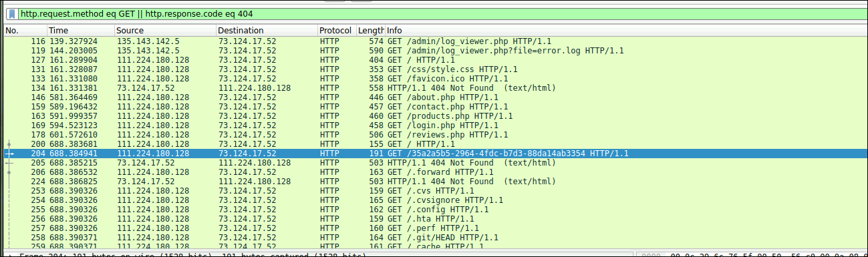
Task: Select packet 205 404 Not Found response
Action: click(x=435, y=163)
